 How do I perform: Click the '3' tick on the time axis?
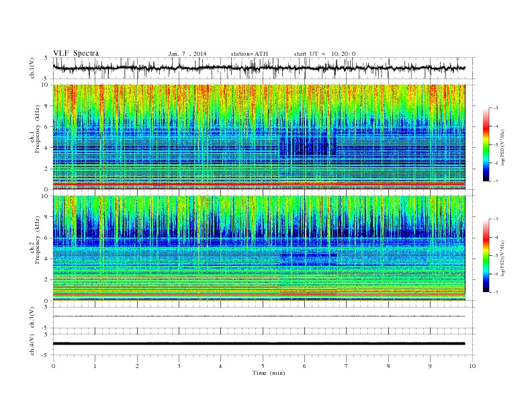[x=179, y=366]
